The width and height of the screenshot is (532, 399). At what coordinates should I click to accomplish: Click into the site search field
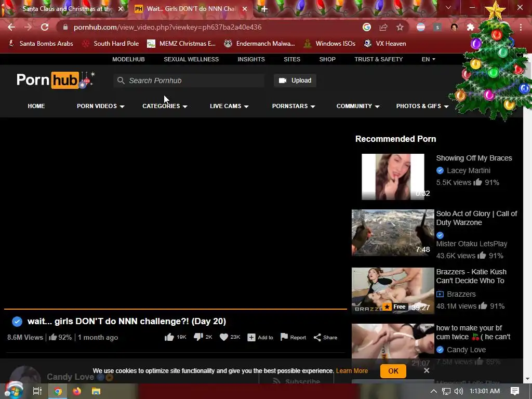(x=189, y=81)
